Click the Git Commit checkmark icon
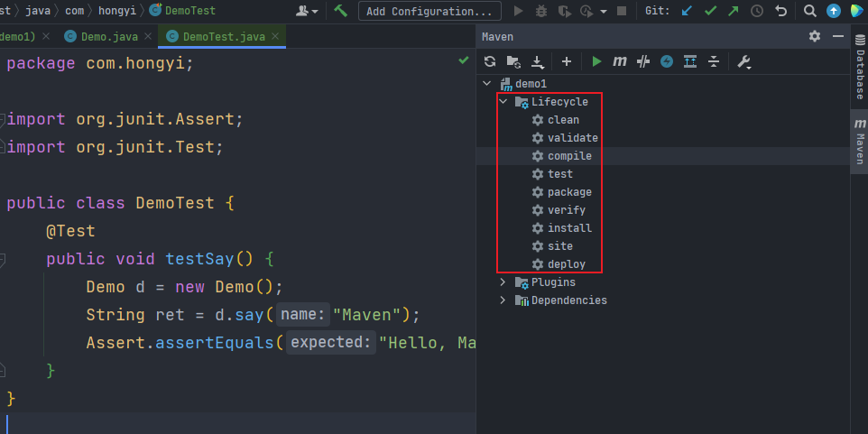The image size is (868, 434). point(710,11)
